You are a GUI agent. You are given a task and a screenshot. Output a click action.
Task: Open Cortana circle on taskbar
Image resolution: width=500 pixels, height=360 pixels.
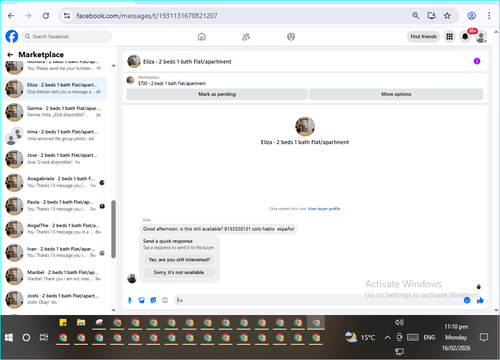(x=26, y=338)
